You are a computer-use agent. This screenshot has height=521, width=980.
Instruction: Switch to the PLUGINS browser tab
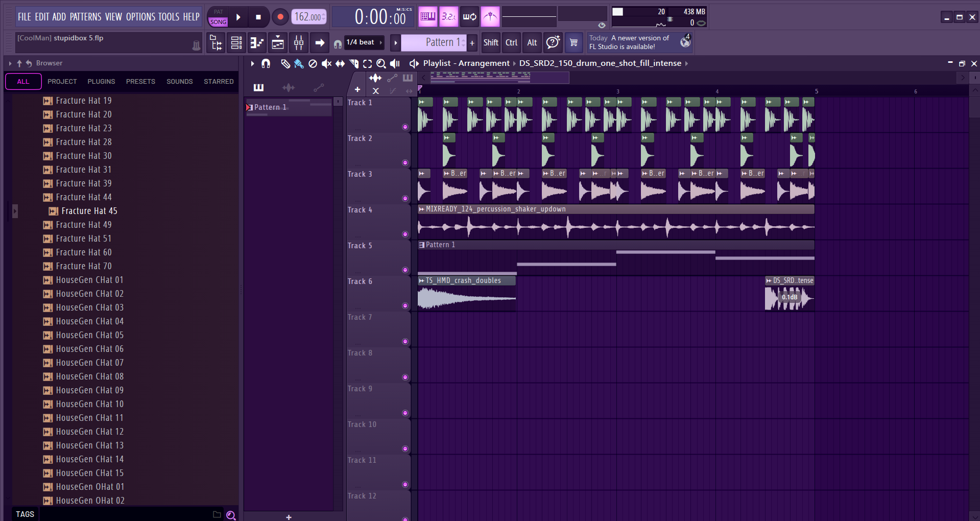coord(101,82)
